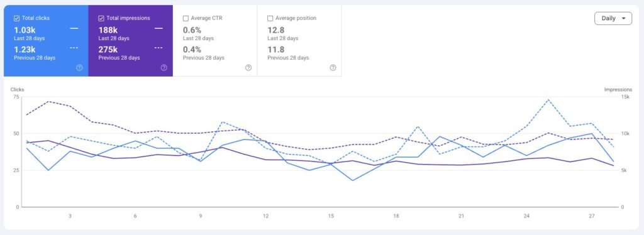The height and width of the screenshot is (235, 644).
Task: Enable the Average position checkbox
Action: point(270,18)
